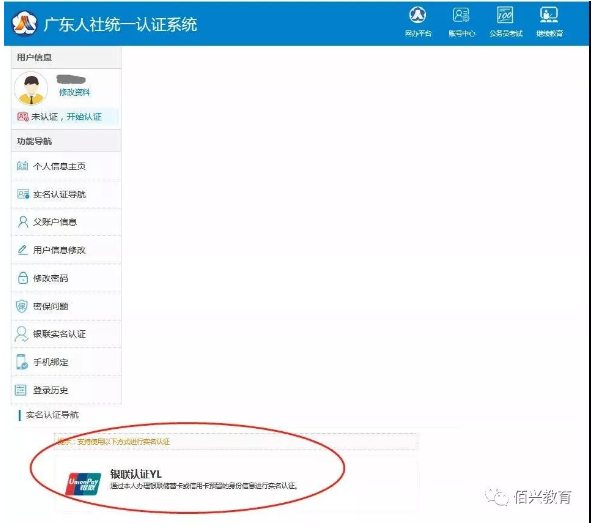The image size is (598, 531).
Task: Click the 修改密码 padlock icon
Action: coord(23,277)
